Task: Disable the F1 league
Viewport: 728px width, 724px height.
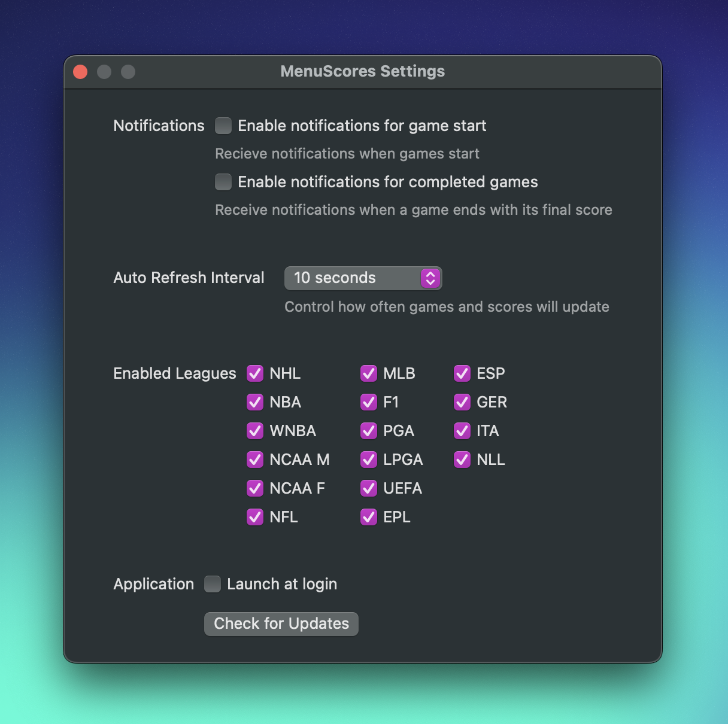Action: pos(369,402)
